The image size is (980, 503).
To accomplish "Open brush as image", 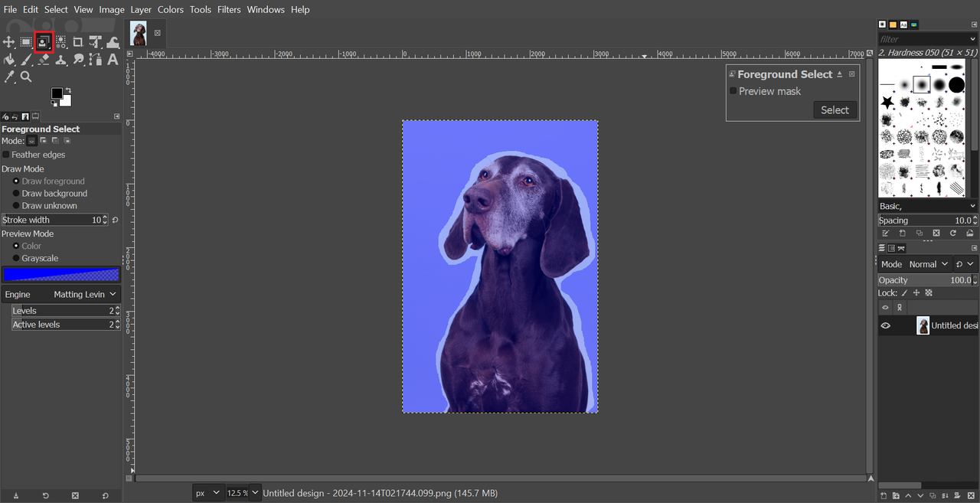I will point(970,234).
